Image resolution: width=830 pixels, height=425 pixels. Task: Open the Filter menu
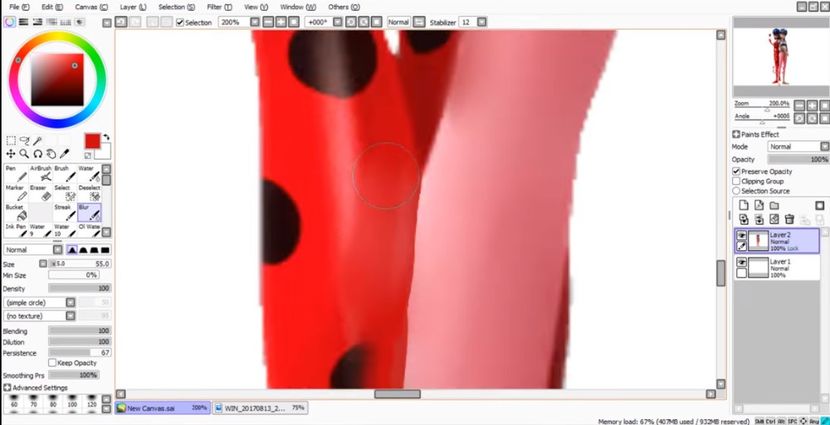point(219,7)
